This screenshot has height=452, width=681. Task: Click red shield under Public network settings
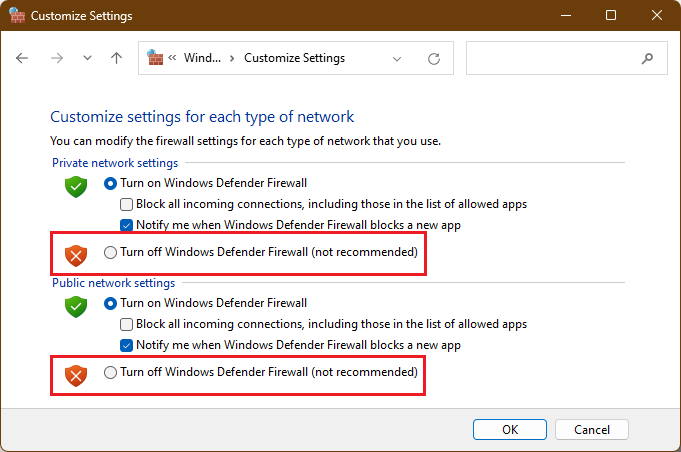(76, 376)
